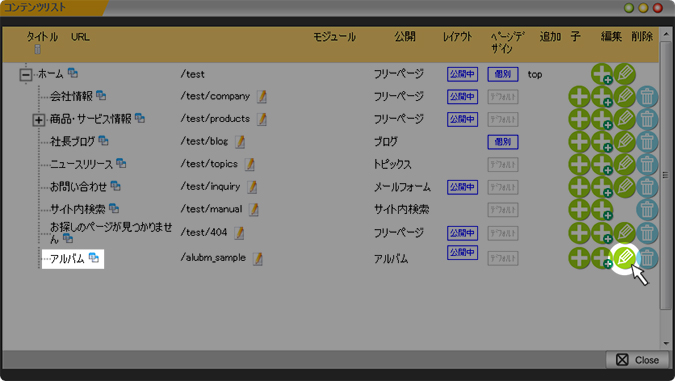Open copy icon beside ホーム title
This screenshot has height=381, width=675.
[73, 73]
